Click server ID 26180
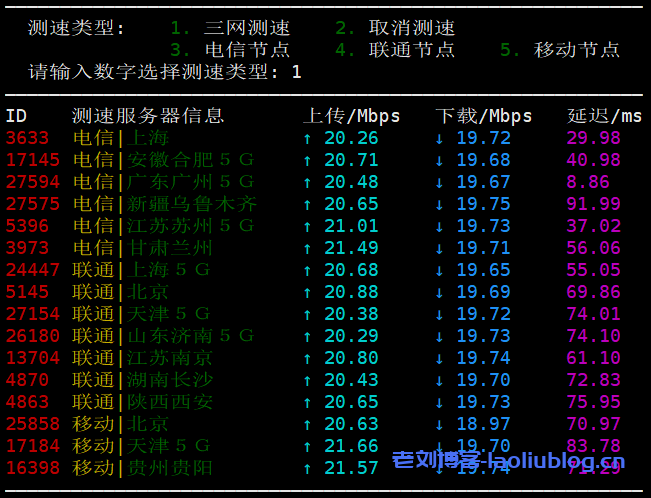The width and height of the screenshot is (651, 498). tap(33, 336)
